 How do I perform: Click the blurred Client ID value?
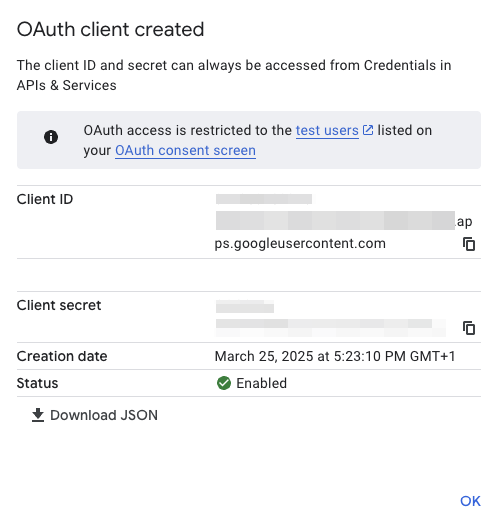pos(335,212)
